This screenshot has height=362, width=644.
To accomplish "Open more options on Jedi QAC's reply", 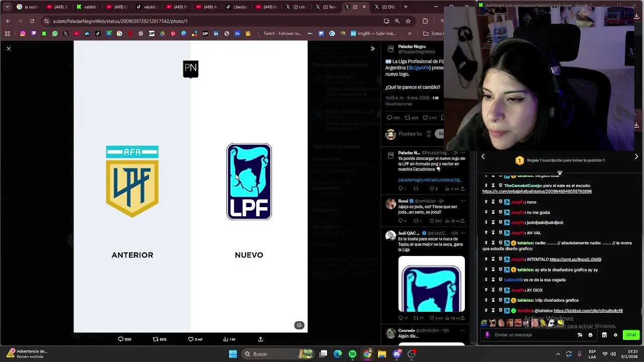I will click(462, 233).
